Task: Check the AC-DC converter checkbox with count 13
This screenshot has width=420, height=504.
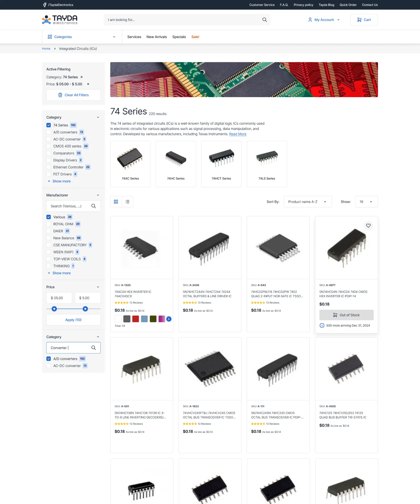Action: [49, 366]
